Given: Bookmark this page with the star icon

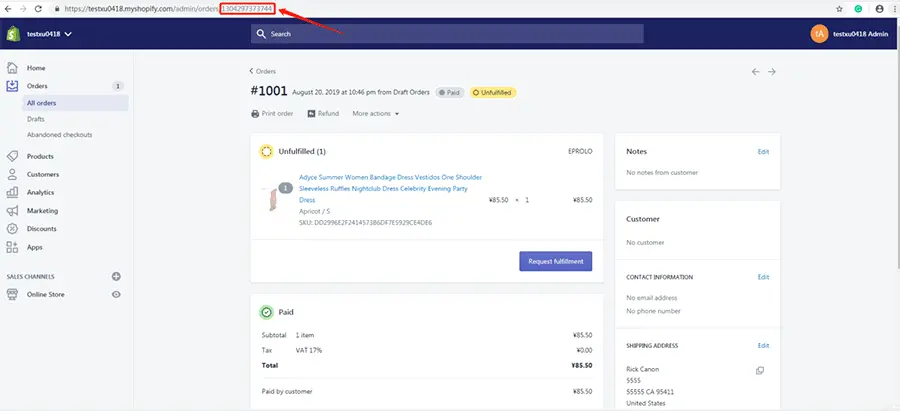Looking at the screenshot, I should pos(839,9).
